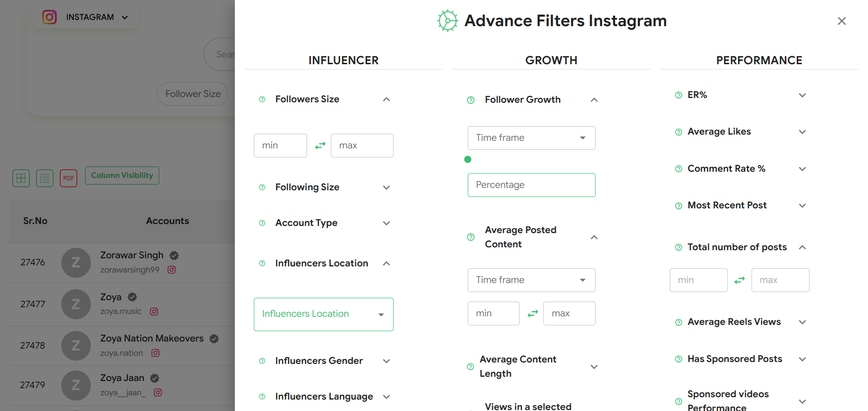Expand the Average Likes filter
Screen dimensions: 868x411
click(802, 132)
